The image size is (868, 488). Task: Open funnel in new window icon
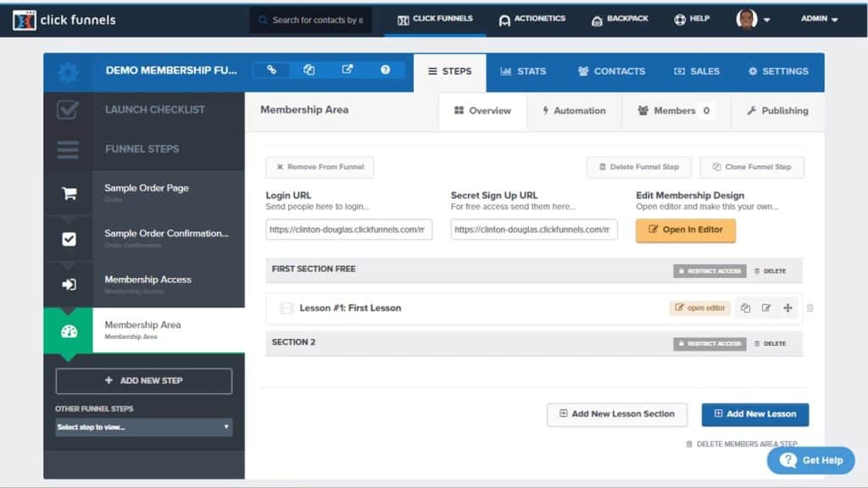(347, 69)
